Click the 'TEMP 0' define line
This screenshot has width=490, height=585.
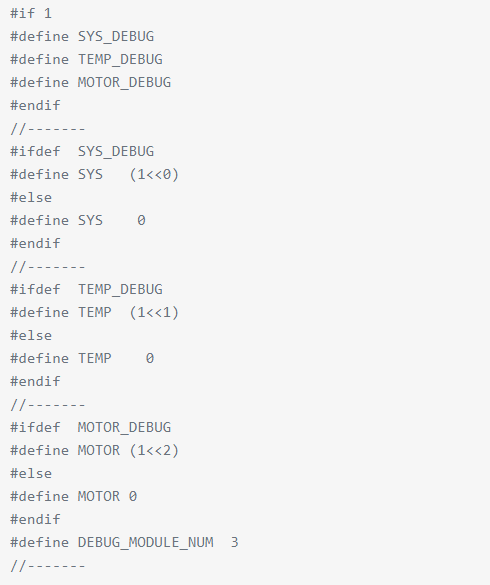point(82,359)
